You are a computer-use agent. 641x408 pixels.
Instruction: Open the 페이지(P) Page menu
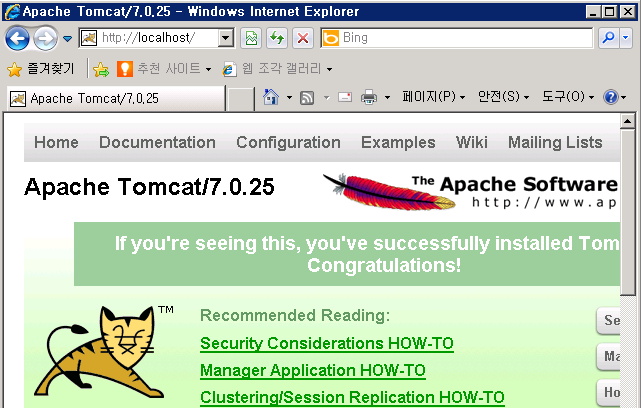click(x=433, y=97)
